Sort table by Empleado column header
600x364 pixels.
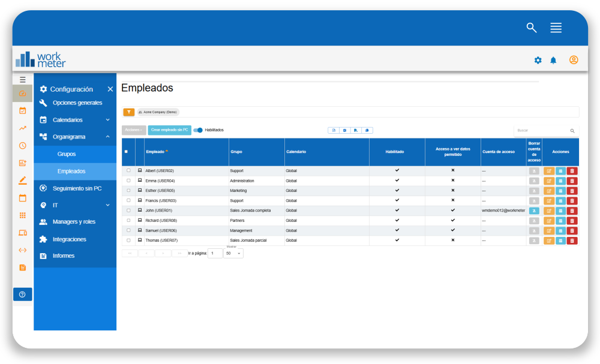pyautogui.click(x=155, y=152)
